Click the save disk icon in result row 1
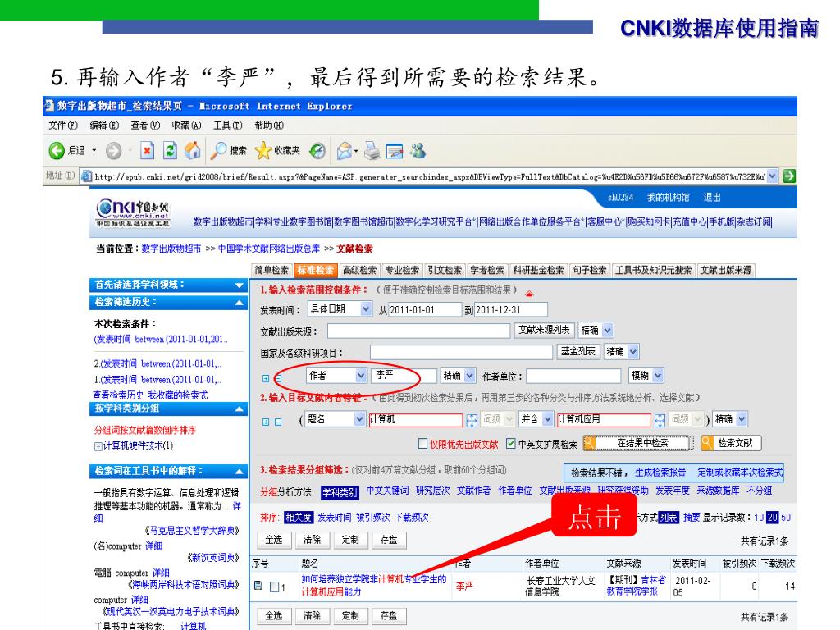This screenshot has height=630, width=840. 258,586
